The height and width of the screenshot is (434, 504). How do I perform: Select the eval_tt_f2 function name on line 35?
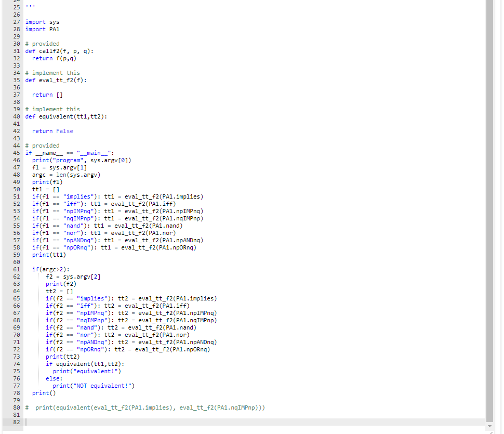[x=57, y=80]
